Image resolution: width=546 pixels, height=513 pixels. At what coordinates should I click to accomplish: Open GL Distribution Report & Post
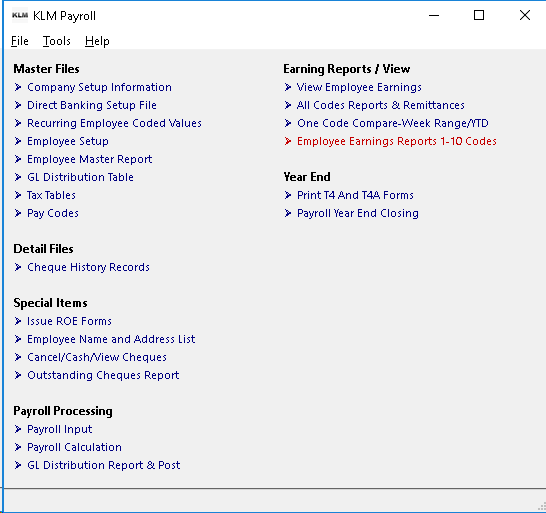[x=104, y=465]
